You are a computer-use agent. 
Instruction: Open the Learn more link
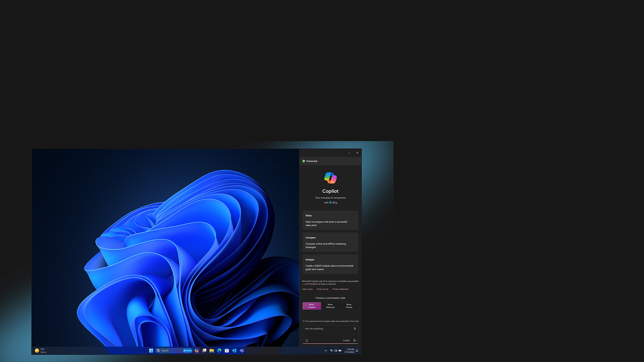tap(307, 289)
